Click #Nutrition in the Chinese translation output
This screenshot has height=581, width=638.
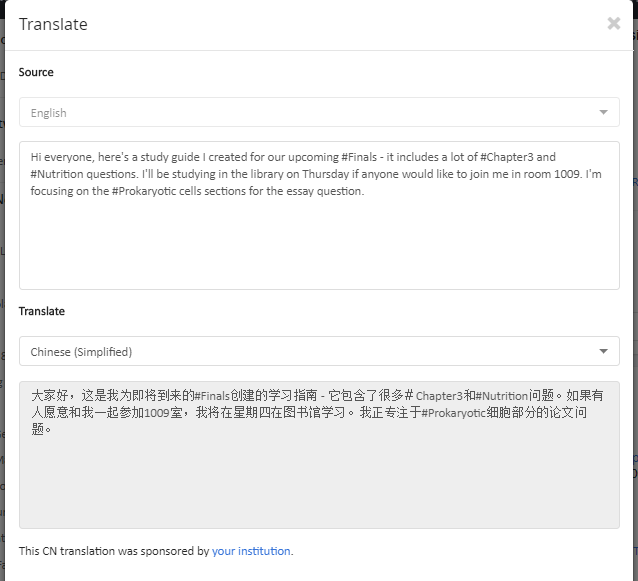pyautogui.click(x=502, y=396)
